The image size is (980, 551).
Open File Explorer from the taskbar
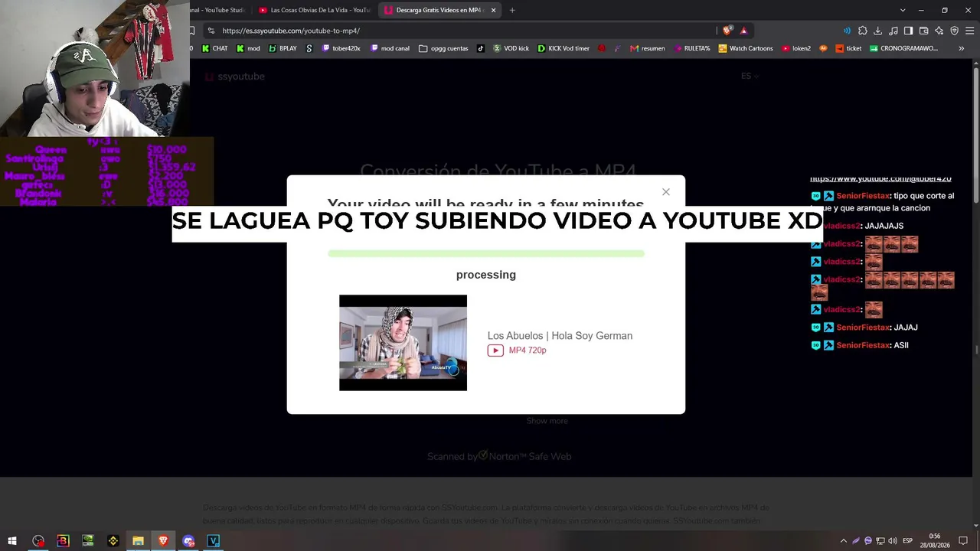[138, 541]
